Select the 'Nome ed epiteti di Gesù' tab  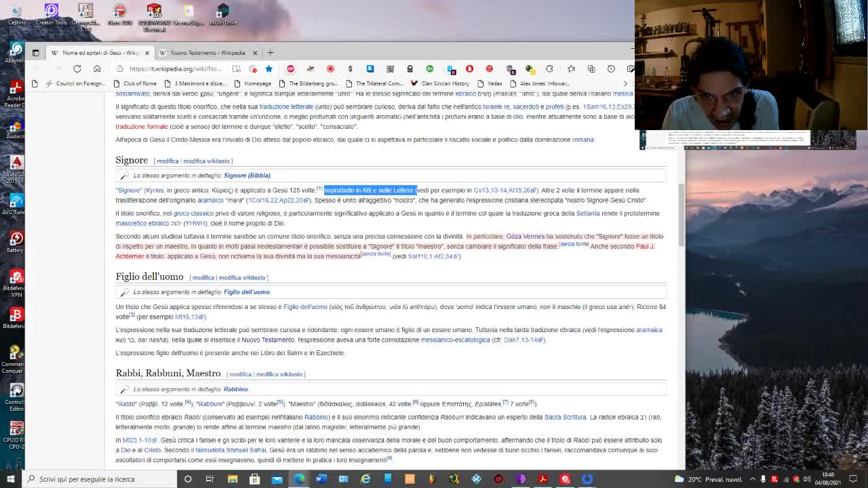pyautogui.click(x=100, y=53)
